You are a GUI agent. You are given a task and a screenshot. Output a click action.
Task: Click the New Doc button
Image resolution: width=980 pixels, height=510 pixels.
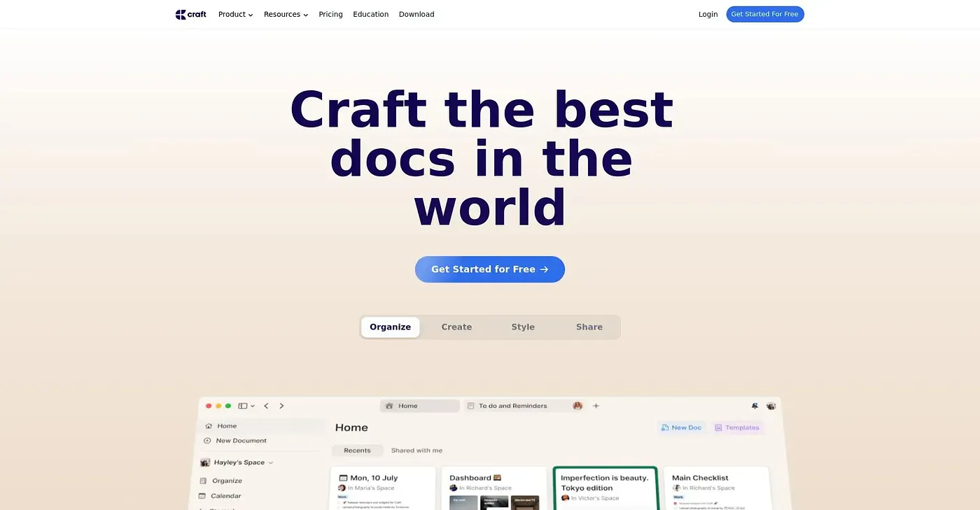pyautogui.click(x=681, y=427)
